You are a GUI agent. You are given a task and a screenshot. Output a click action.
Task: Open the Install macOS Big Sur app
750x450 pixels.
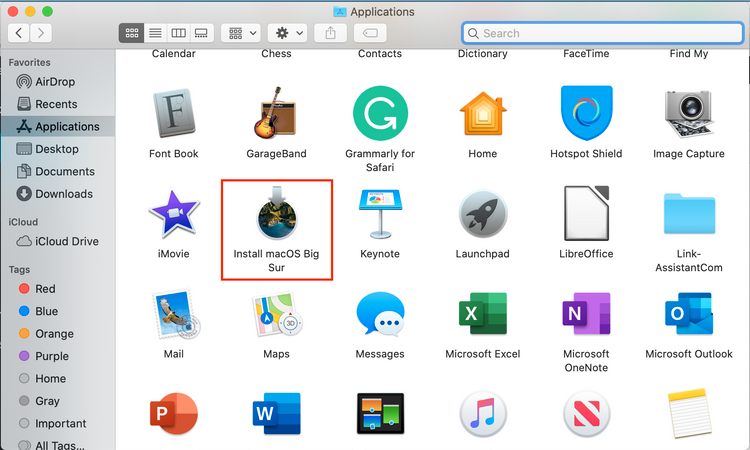[275, 215]
